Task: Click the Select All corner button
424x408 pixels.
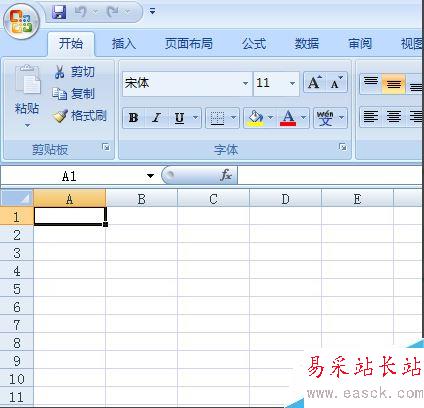Action: [x=17, y=198]
